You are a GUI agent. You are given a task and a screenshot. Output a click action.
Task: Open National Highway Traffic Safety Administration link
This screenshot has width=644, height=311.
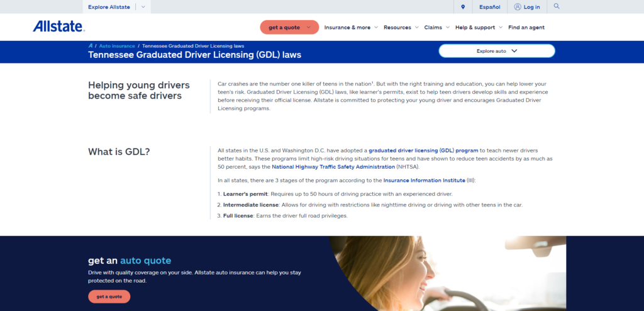click(333, 167)
